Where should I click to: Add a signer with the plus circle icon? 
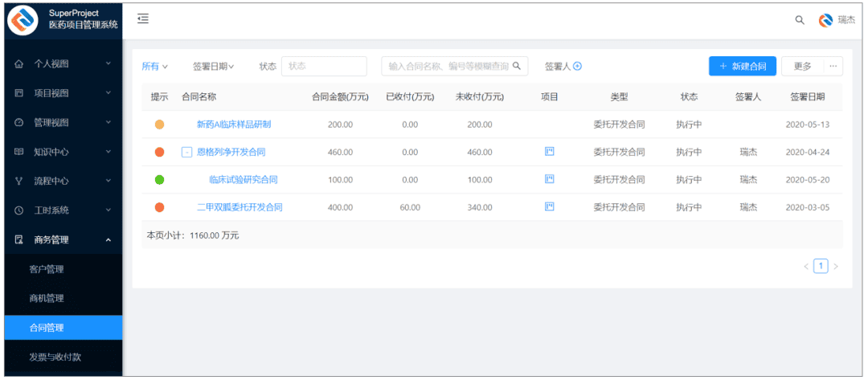577,67
